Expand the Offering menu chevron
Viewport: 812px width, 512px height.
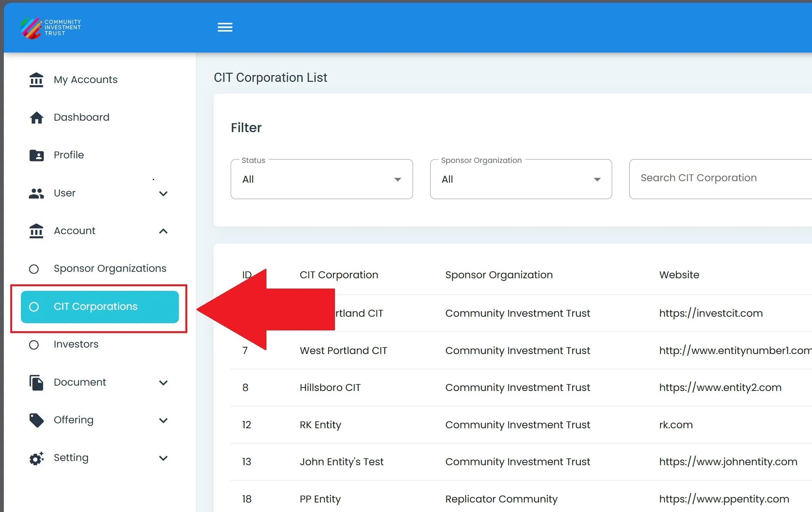[x=163, y=420]
